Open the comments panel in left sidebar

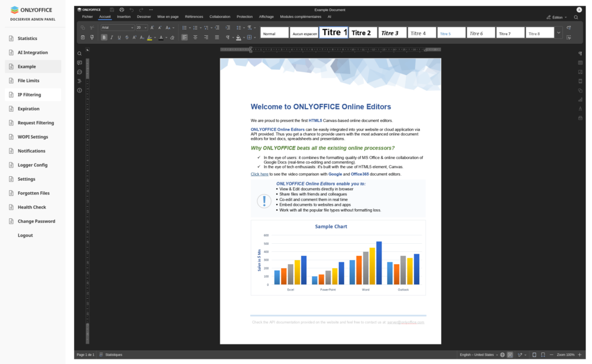(x=79, y=62)
